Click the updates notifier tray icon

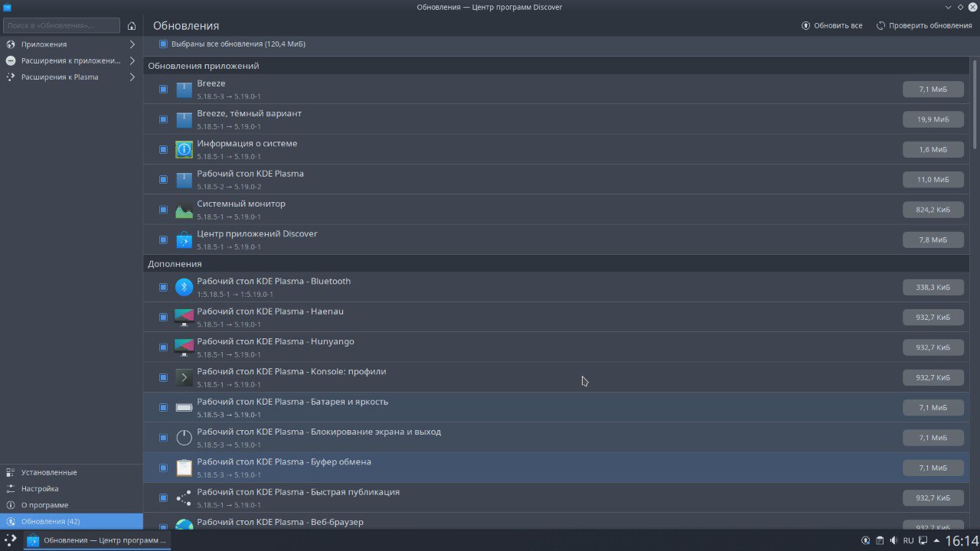(865, 540)
